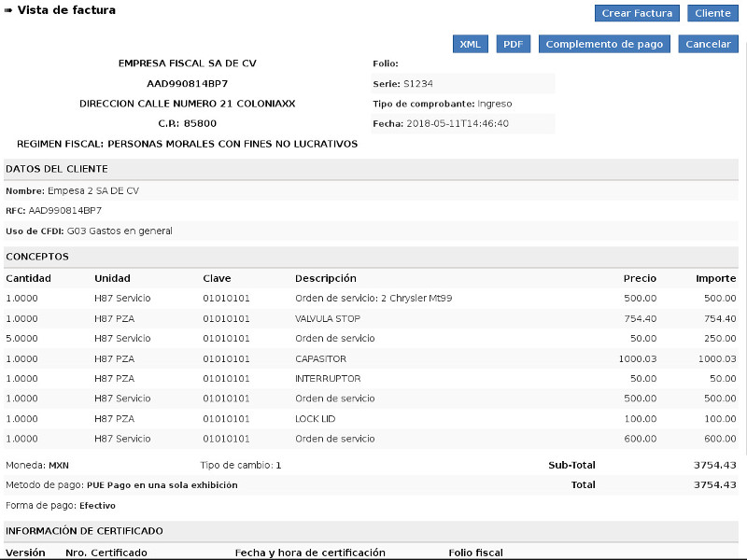Select the REGIMEN FISCAL line

pyautogui.click(x=188, y=144)
